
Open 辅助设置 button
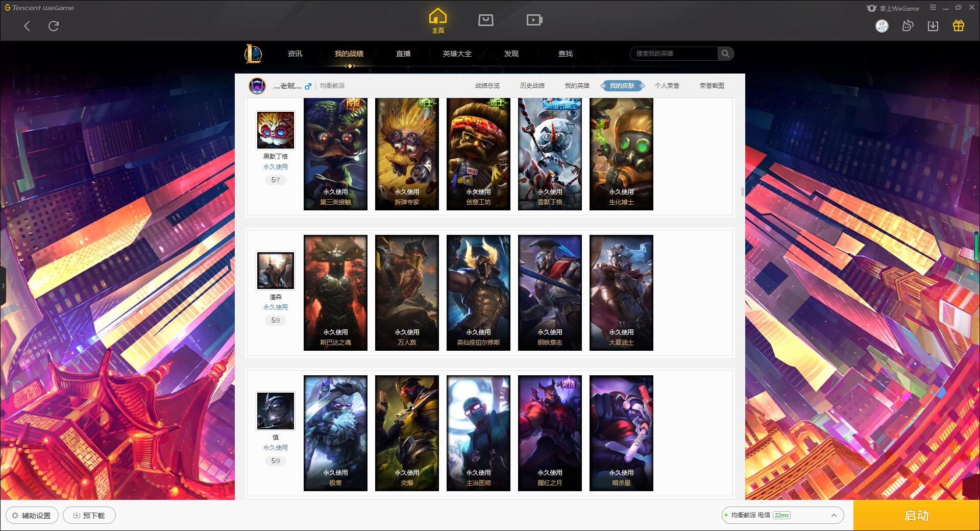point(32,515)
